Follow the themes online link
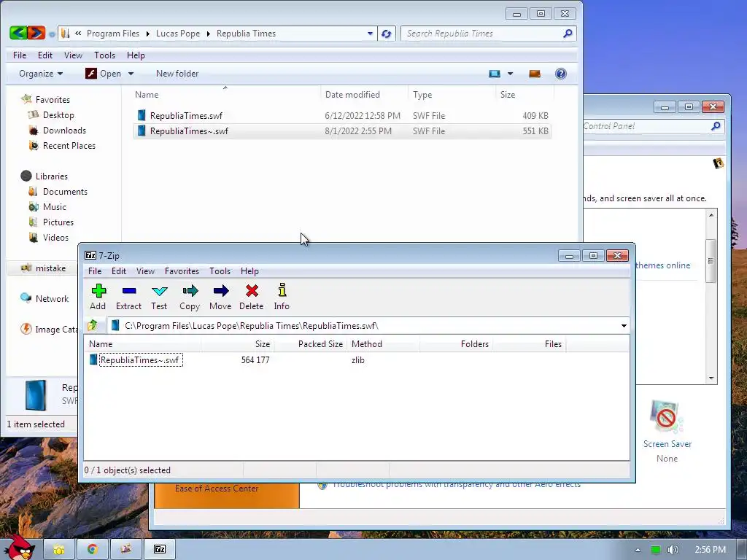 (662, 265)
